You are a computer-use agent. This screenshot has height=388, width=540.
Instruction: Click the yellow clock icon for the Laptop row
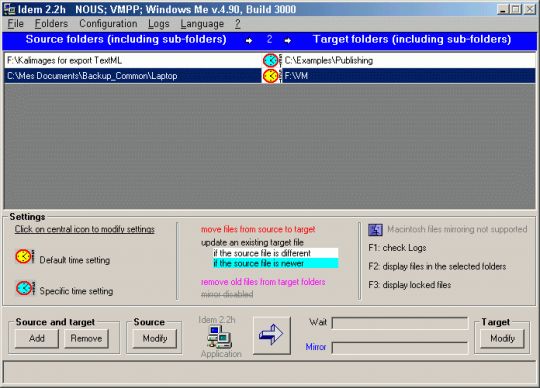(x=271, y=76)
